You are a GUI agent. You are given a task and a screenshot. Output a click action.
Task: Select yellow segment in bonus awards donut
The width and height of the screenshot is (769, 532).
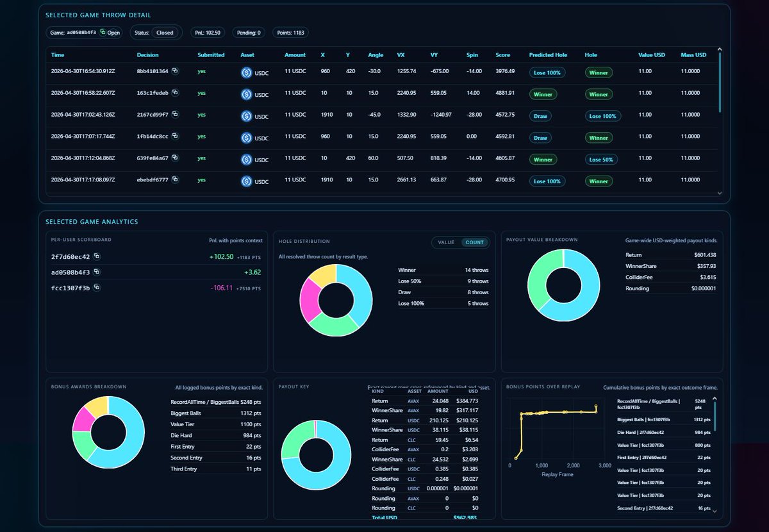coord(98,407)
